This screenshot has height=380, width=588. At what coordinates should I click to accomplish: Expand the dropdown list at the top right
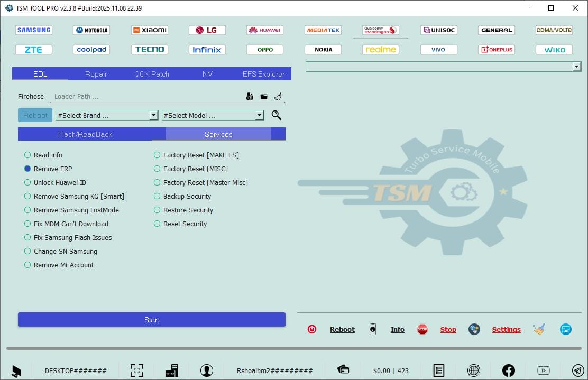(x=576, y=67)
